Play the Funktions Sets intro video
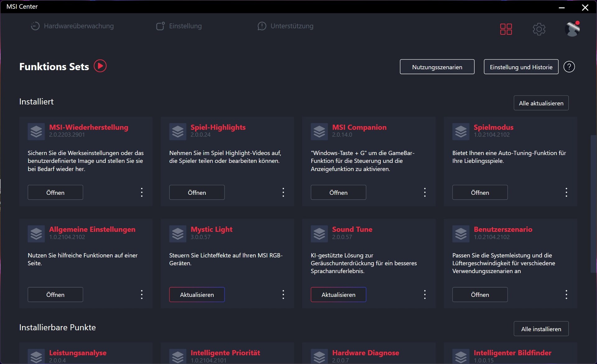The width and height of the screenshot is (597, 364). [x=100, y=66]
